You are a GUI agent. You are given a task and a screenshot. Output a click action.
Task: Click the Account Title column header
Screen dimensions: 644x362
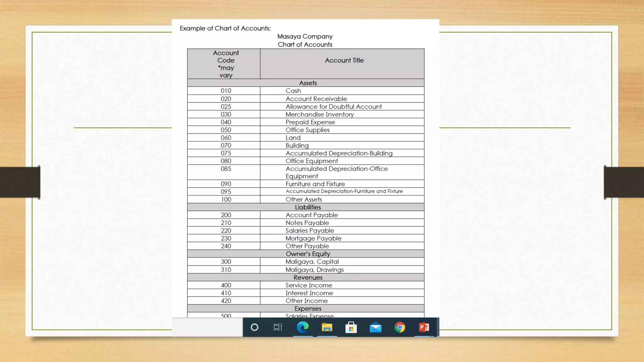pos(344,60)
